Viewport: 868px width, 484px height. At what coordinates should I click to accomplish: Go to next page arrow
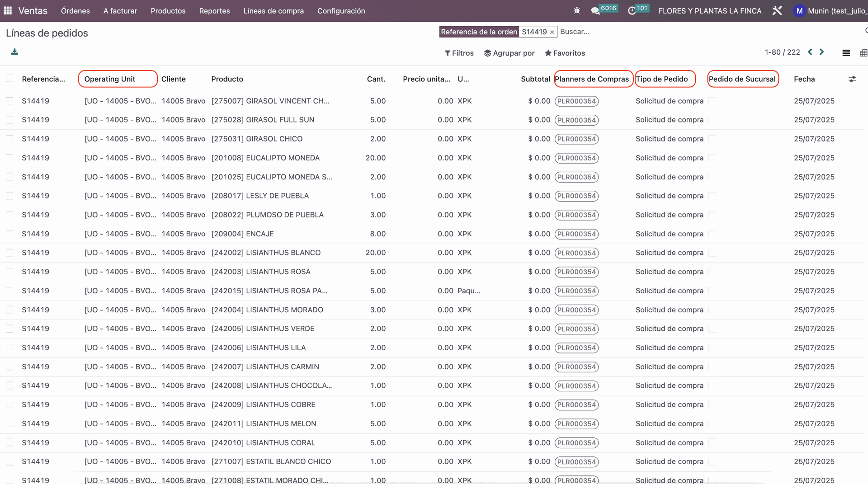pyautogui.click(x=822, y=52)
